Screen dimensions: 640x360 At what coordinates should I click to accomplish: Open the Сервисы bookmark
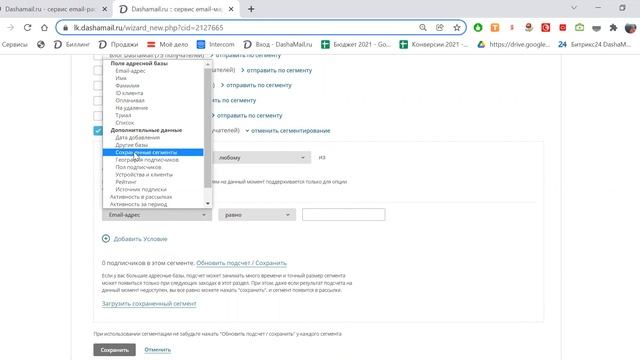pyautogui.click(x=15, y=44)
